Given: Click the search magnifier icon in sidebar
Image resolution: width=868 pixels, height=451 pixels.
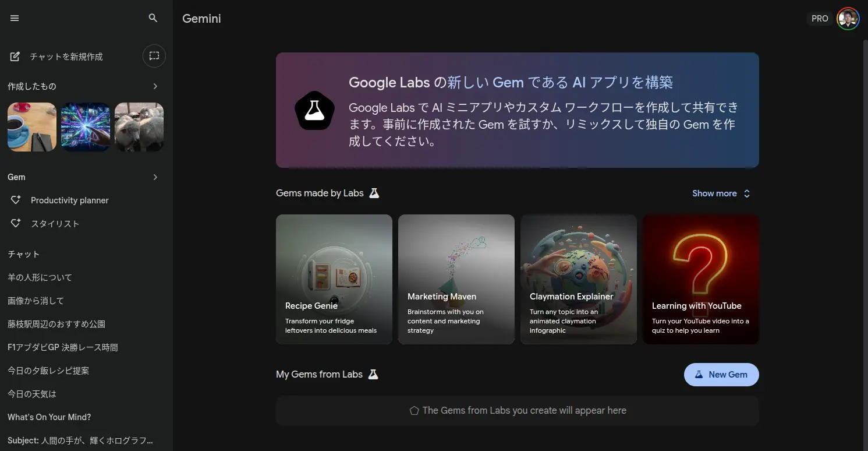Looking at the screenshot, I should click(153, 18).
